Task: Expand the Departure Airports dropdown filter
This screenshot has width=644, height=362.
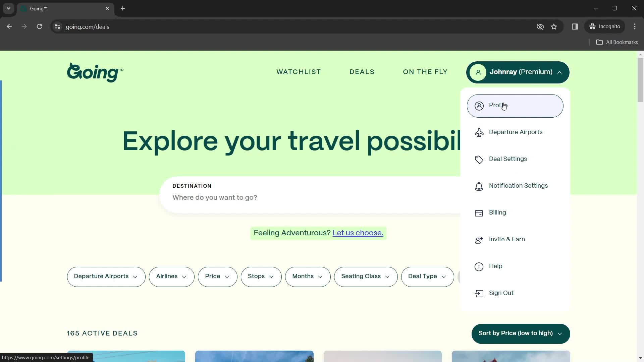Action: click(106, 277)
